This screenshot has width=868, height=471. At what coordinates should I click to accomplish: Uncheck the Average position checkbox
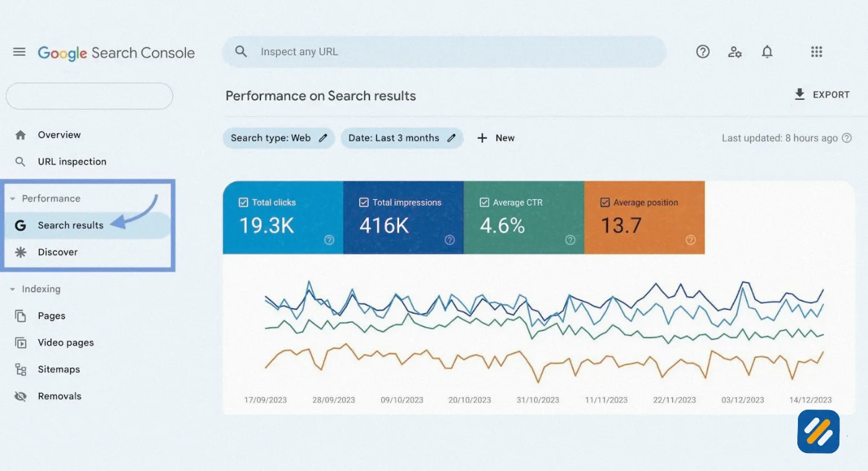(x=604, y=203)
